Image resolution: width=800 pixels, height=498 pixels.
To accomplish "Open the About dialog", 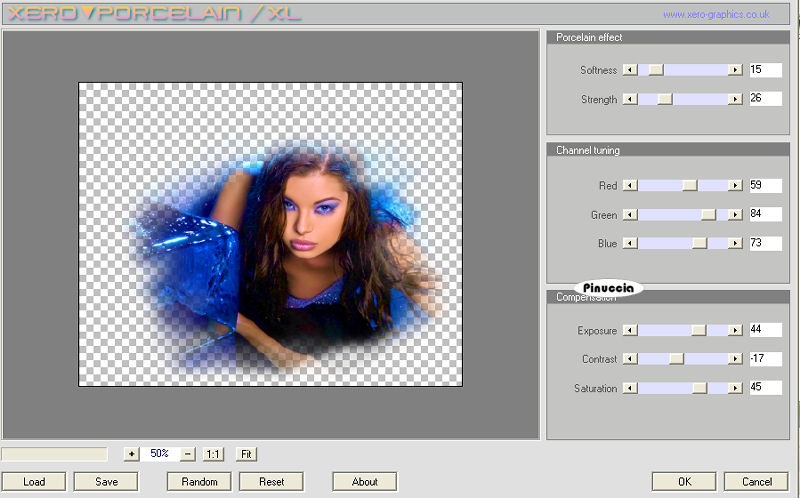I will pos(365,482).
